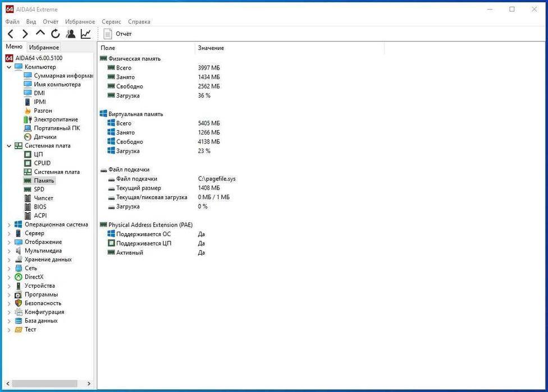Click the Отчёт report button in toolbar
The image size is (548, 392).
(118, 34)
